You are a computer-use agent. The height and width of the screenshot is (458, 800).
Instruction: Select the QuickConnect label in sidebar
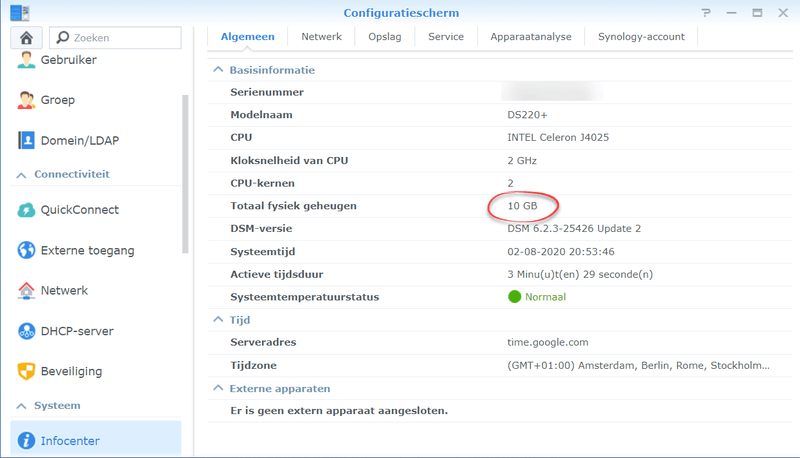pos(80,210)
